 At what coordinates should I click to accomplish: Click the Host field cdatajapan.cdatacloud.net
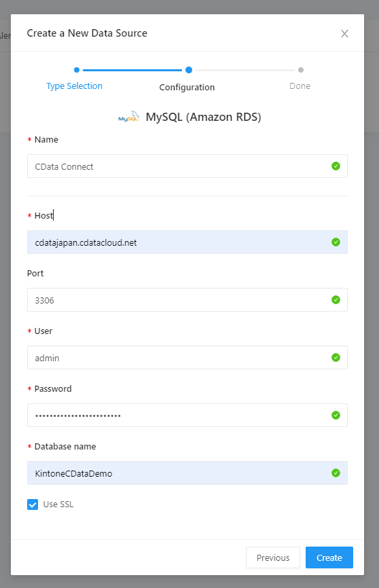pos(187,242)
